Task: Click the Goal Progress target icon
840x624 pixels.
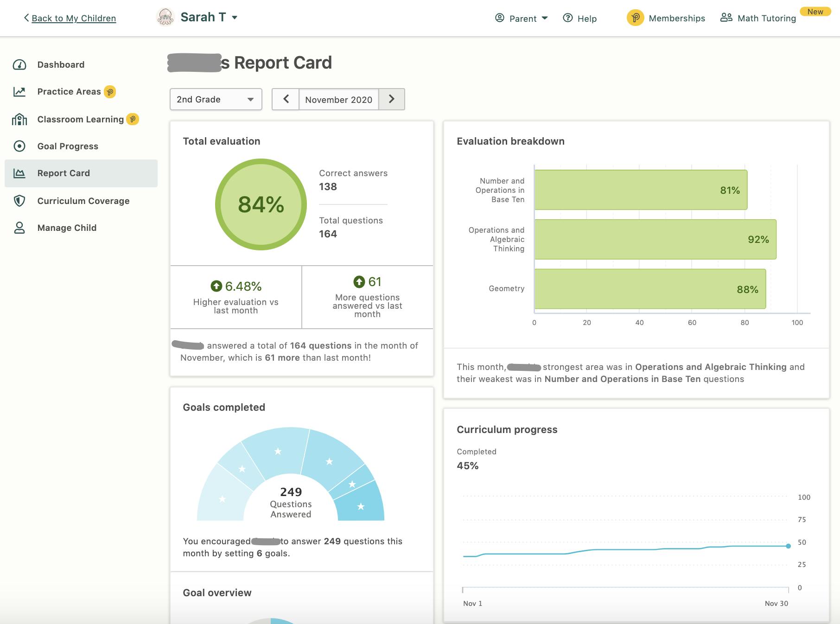Action: click(x=19, y=146)
